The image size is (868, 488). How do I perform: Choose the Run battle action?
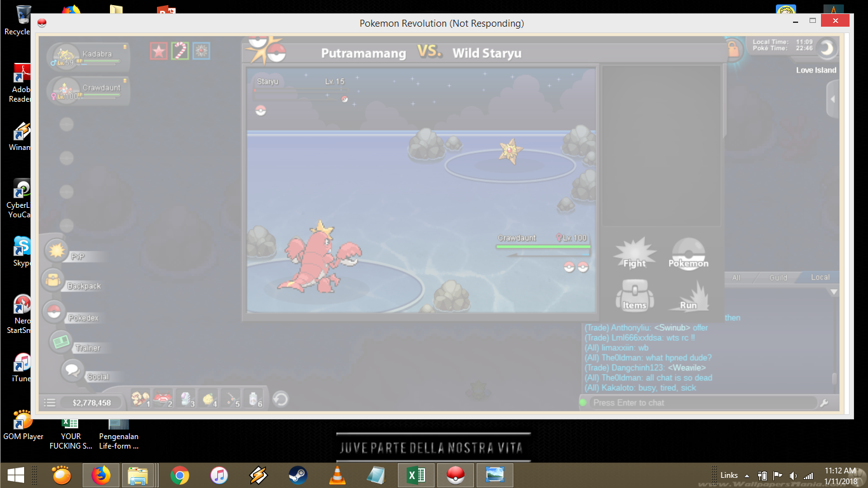688,297
